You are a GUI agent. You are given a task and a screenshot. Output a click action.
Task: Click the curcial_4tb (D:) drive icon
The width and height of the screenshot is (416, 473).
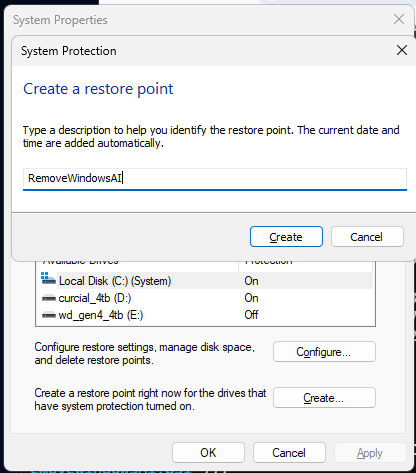click(49, 298)
